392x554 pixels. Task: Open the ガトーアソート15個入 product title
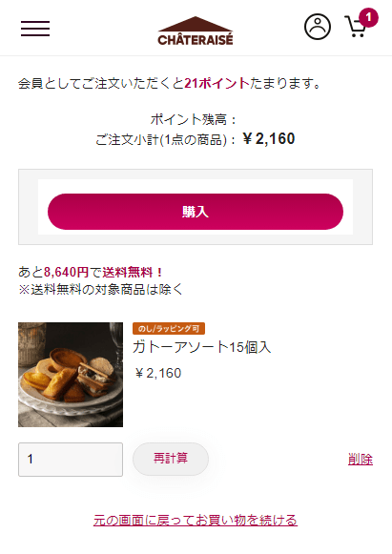[x=202, y=347]
